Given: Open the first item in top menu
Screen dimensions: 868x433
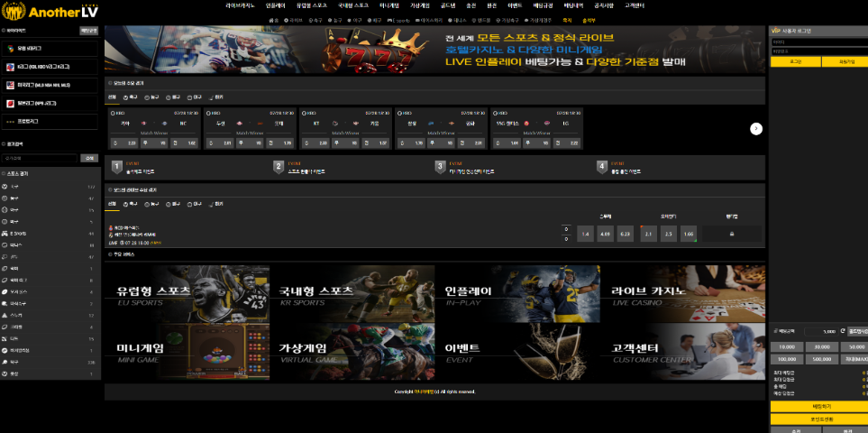Looking at the screenshot, I should [240, 5].
